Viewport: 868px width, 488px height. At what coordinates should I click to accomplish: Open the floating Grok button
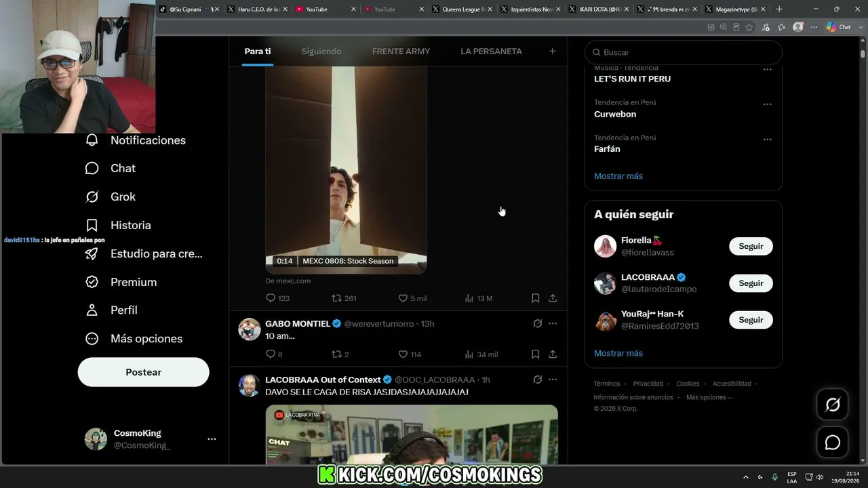coord(832,405)
